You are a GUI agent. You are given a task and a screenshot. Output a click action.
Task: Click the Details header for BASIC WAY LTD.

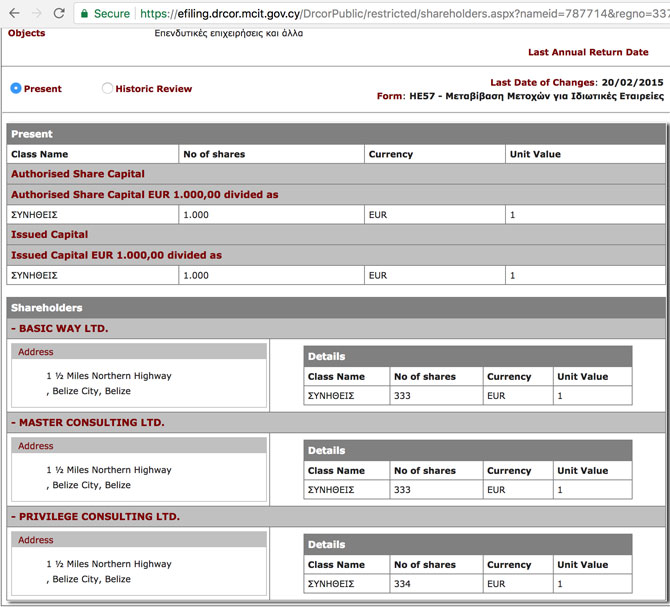[x=467, y=356]
